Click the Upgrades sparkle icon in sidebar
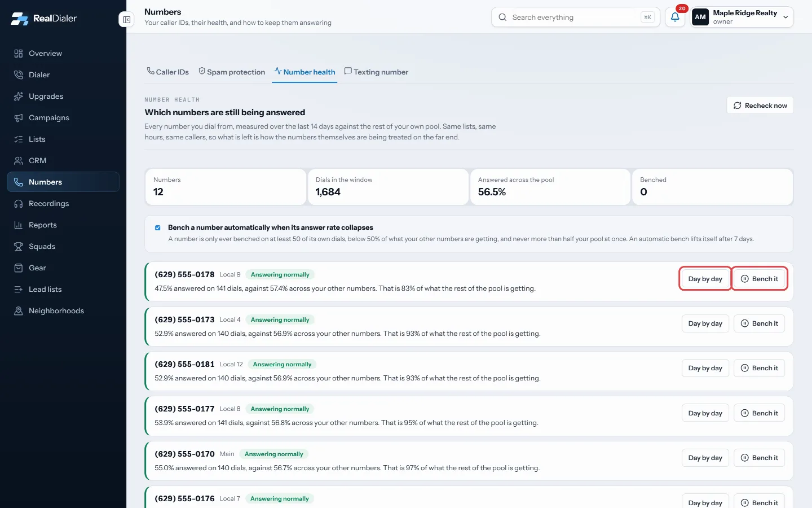This screenshot has width=812, height=508. [19, 97]
